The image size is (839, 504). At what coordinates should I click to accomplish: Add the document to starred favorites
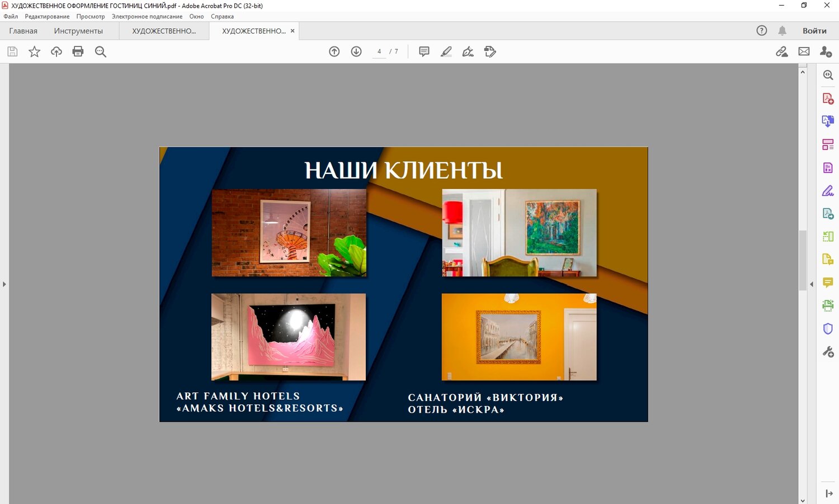pyautogui.click(x=34, y=51)
